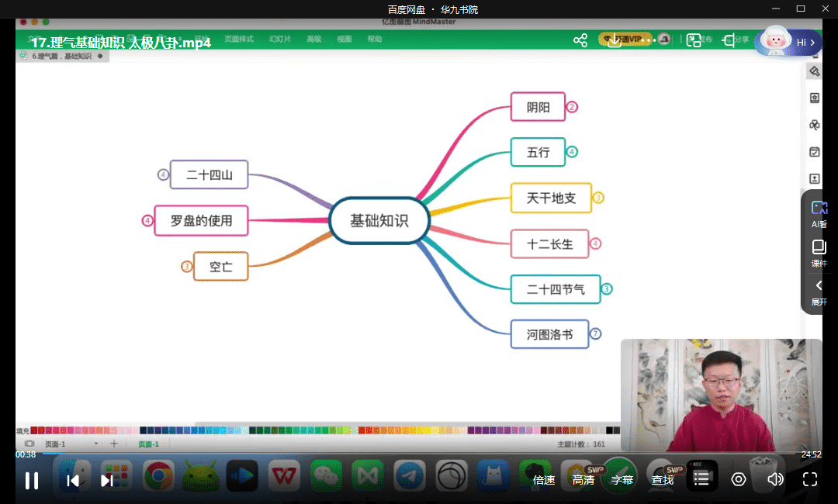Click the 查找 search button
Viewport: 838px width, 504px height.
(x=663, y=480)
